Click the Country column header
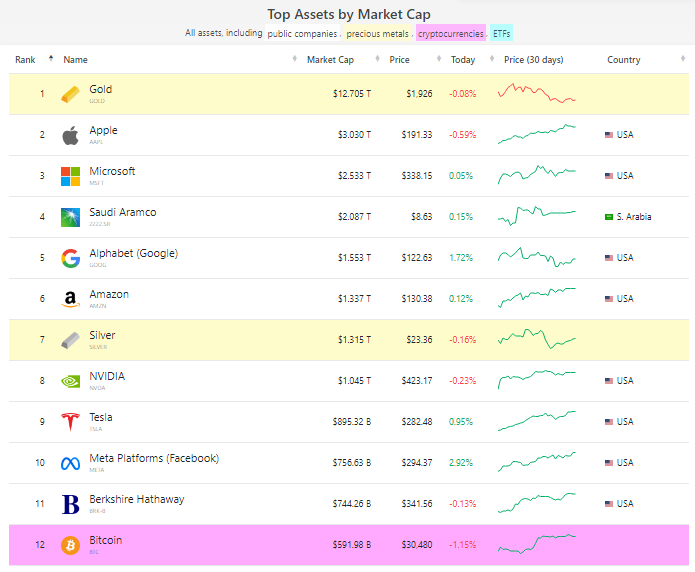This screenshot has height=572, width=695. click(624, 60)
